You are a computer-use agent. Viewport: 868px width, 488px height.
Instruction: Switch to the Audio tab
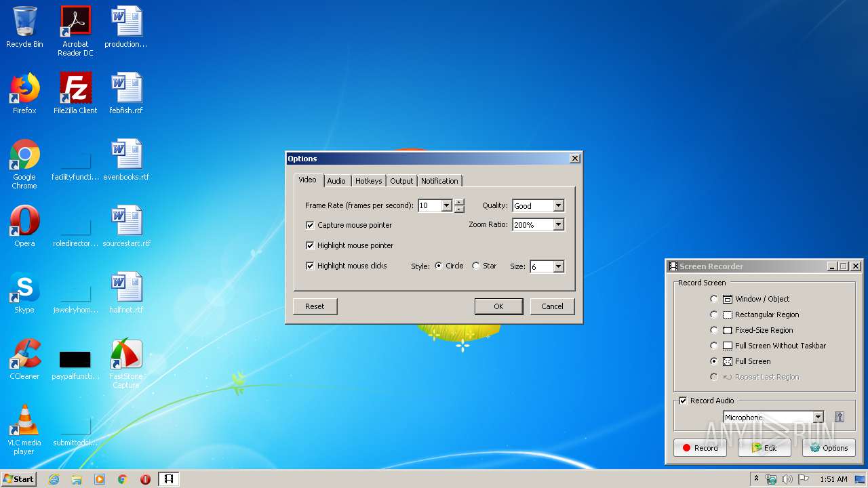tap(336, 181)
